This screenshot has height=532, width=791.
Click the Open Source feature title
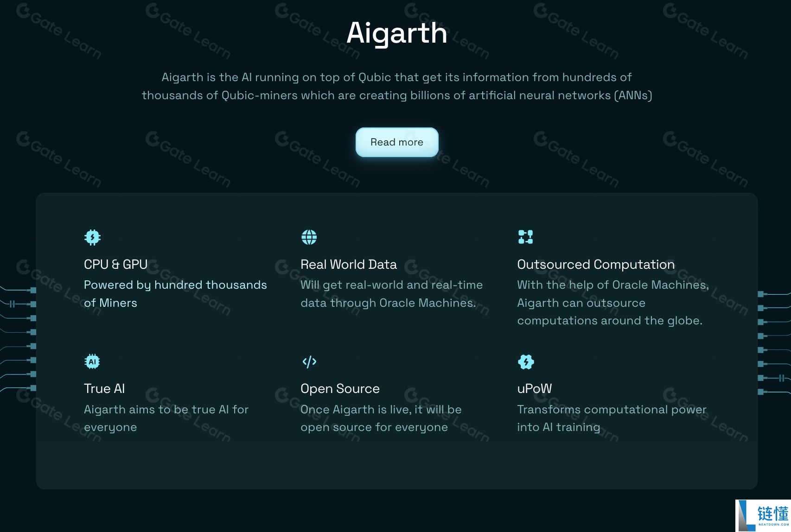click(x=340, y=389)
